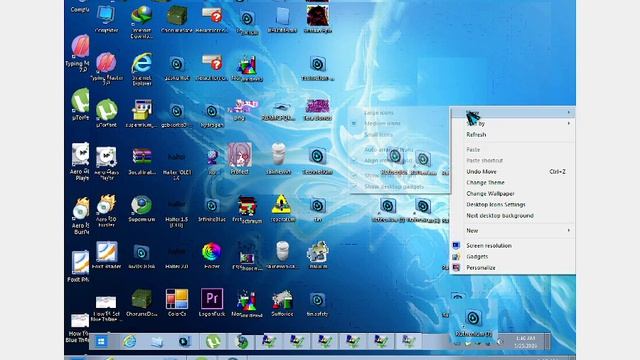Open the light blue folder desktop icon
The image size is (640, 360).
point(282,19)
